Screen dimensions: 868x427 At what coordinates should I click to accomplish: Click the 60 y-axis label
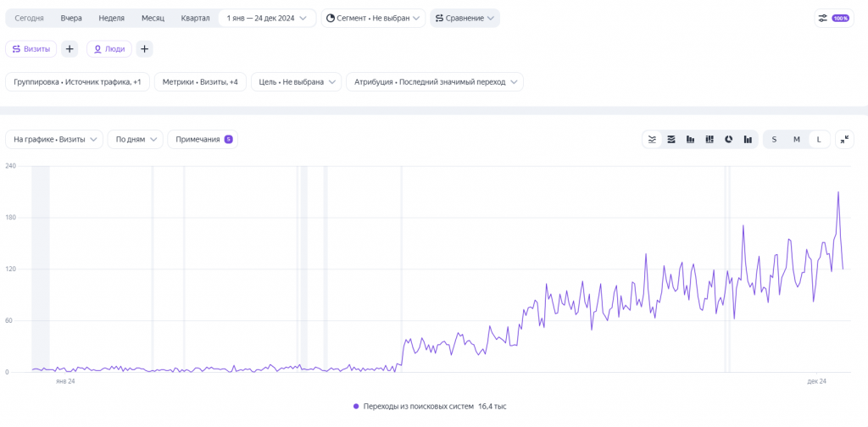[x=8, y=321]
